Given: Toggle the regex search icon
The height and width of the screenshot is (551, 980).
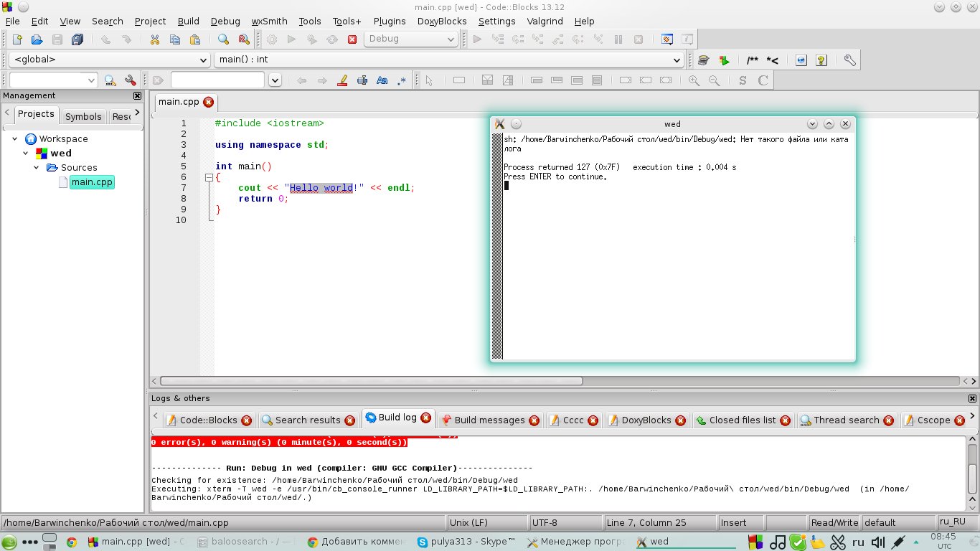Looking at the screenshot, I should click(x=402, y=80).
